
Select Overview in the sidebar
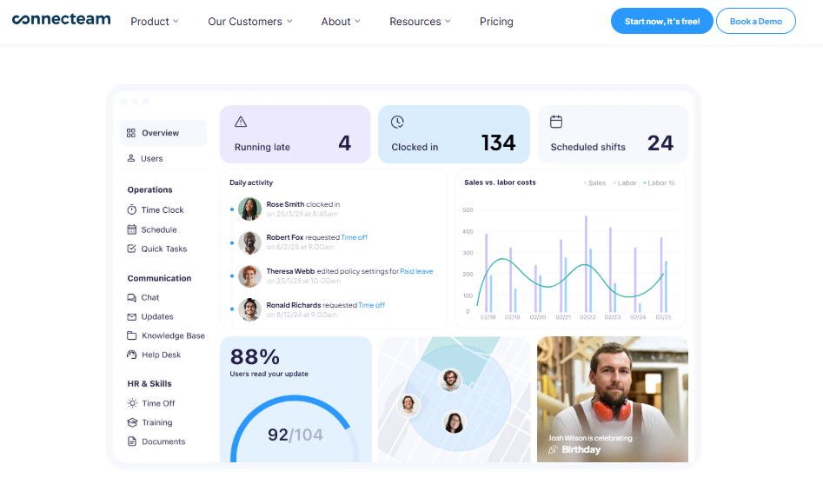pyautogui.click(x=163, y=133)
